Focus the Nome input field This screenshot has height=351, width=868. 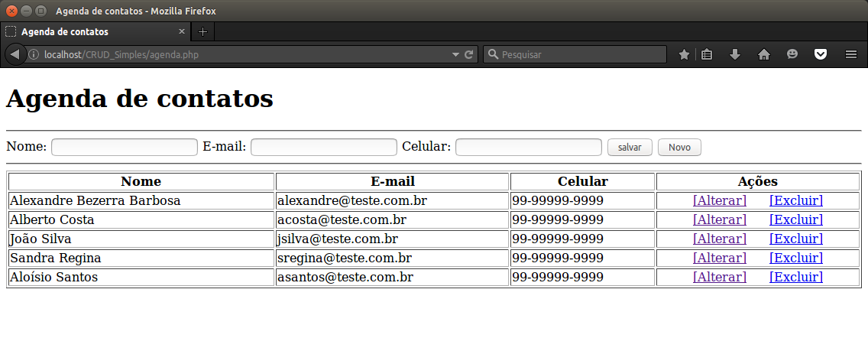125,148
